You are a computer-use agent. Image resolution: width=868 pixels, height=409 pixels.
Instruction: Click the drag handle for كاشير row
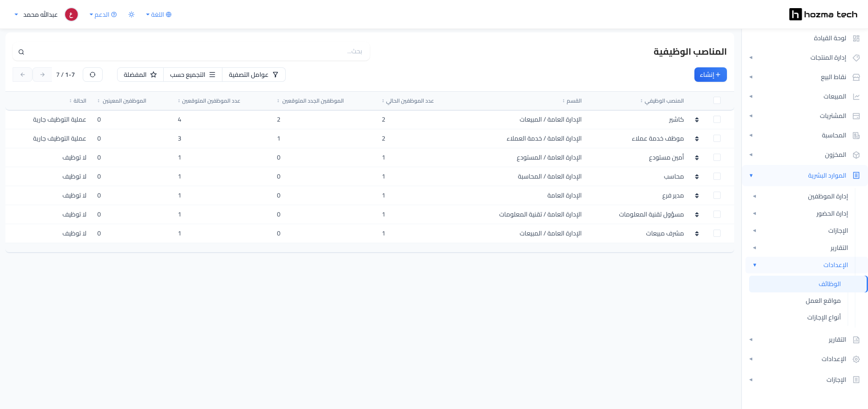tap(697, 120)
